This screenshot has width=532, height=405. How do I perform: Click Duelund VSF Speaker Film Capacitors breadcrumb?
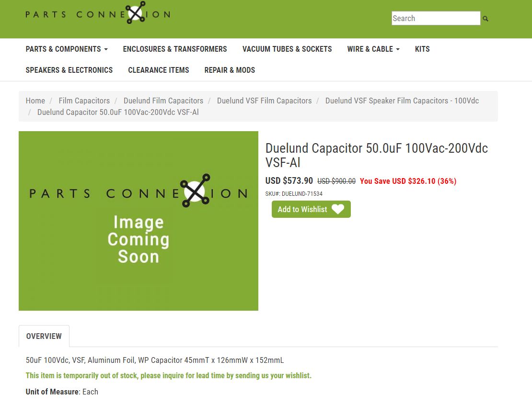point(402,101)
